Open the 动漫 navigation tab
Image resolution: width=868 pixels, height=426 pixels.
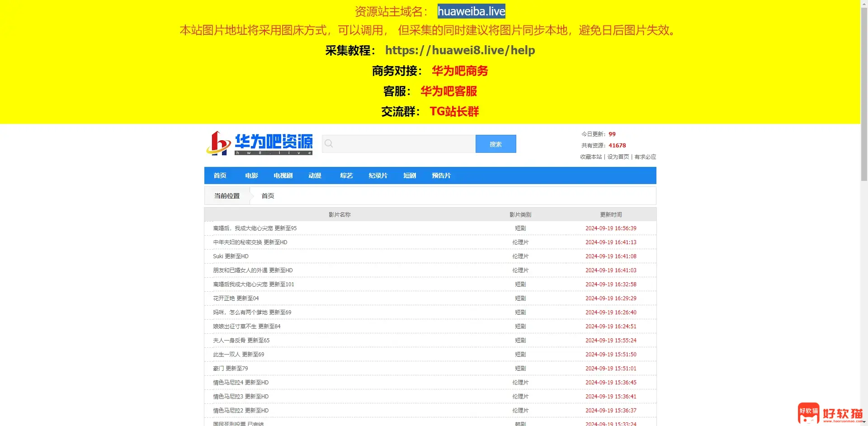315,175
